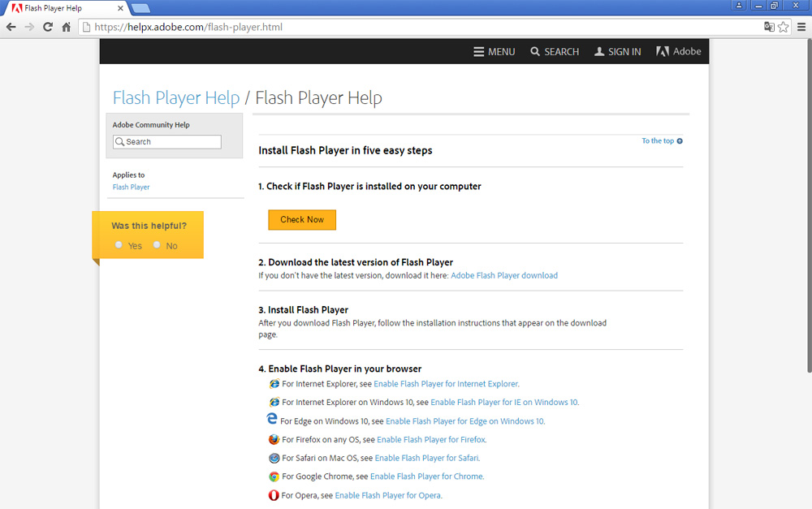Viewport: 812px width, 509px height.
Task: Open SEARCH in the Adobe header
Action: coord(555,51)
